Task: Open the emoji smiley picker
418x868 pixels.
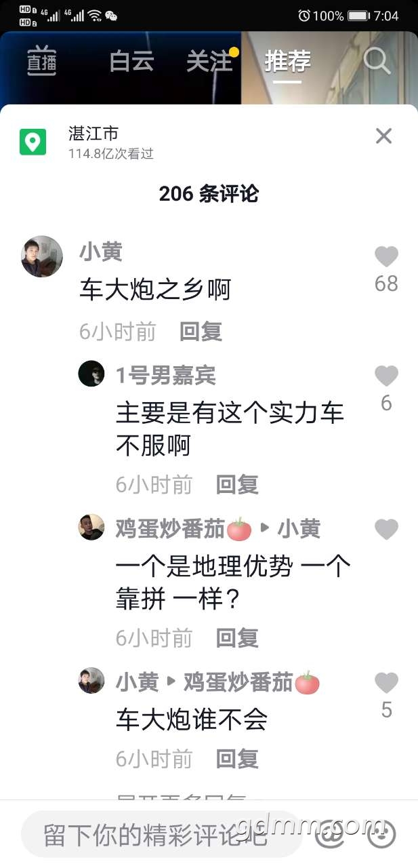Action: click(381, 833)
